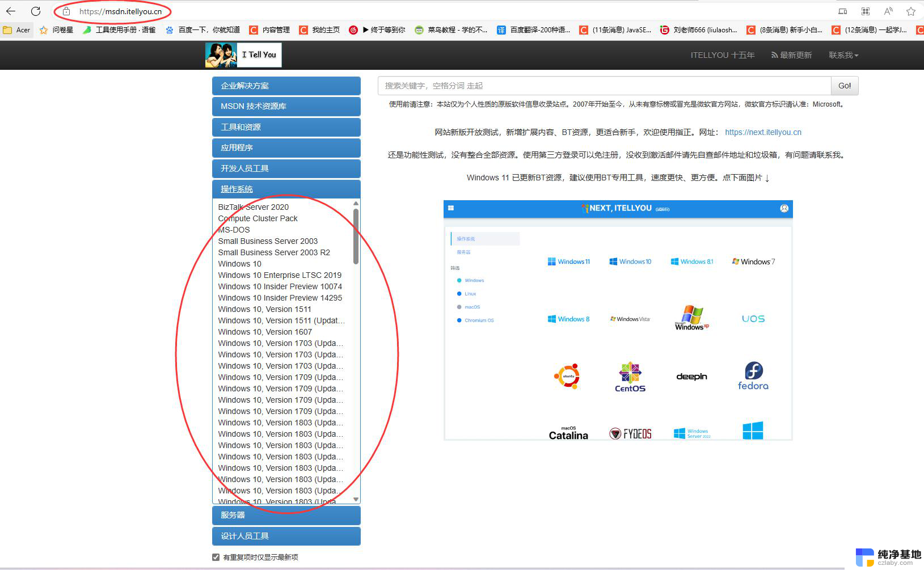Click the OS list scroll down arrow
The height and width of the screenshot is (570, 924).
(x=356, y=500)
